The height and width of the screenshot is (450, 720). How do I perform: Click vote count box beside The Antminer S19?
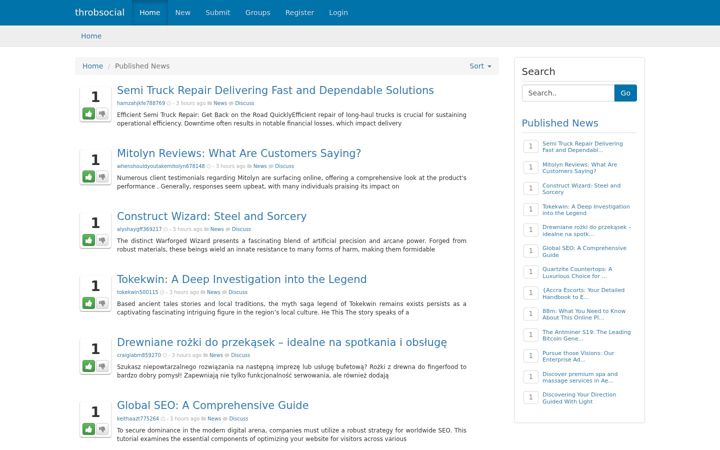[x=531, y=335]
